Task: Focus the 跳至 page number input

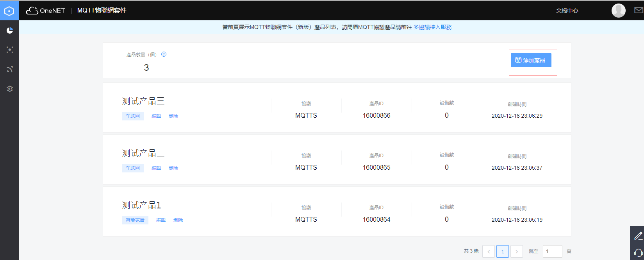Action: [x=553, y=251]
